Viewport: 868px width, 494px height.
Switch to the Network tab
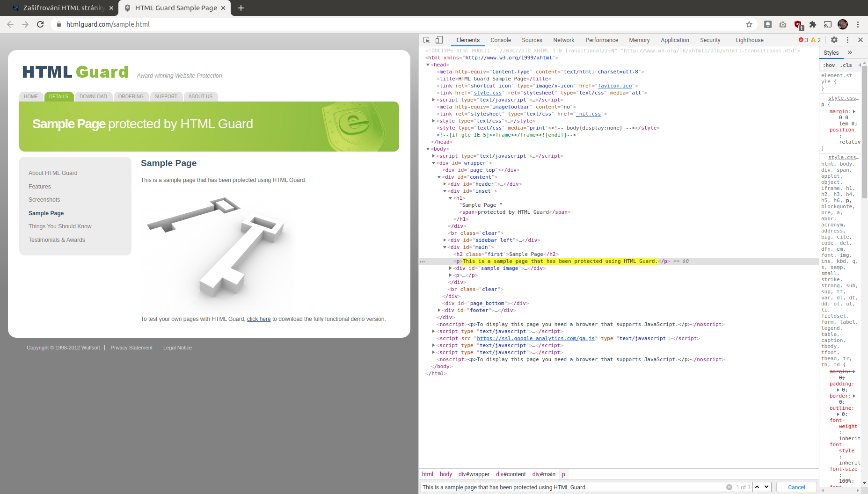[564, 40]
